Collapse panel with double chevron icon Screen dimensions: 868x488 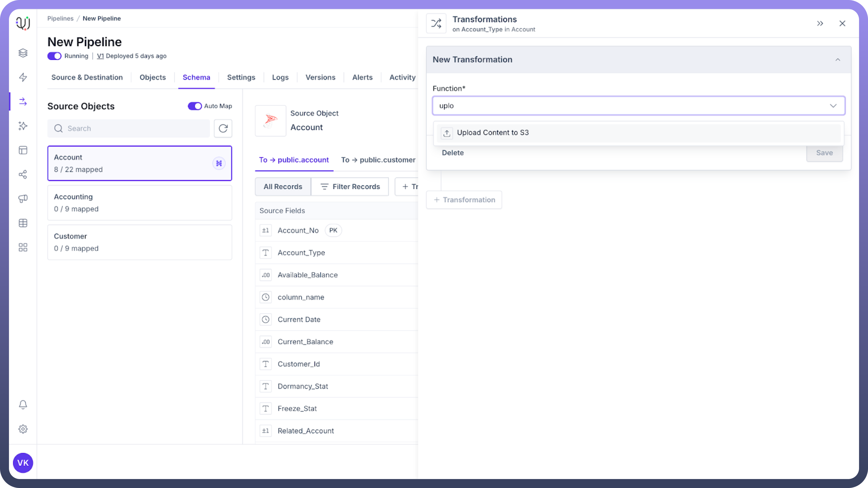tap(820, 23)
